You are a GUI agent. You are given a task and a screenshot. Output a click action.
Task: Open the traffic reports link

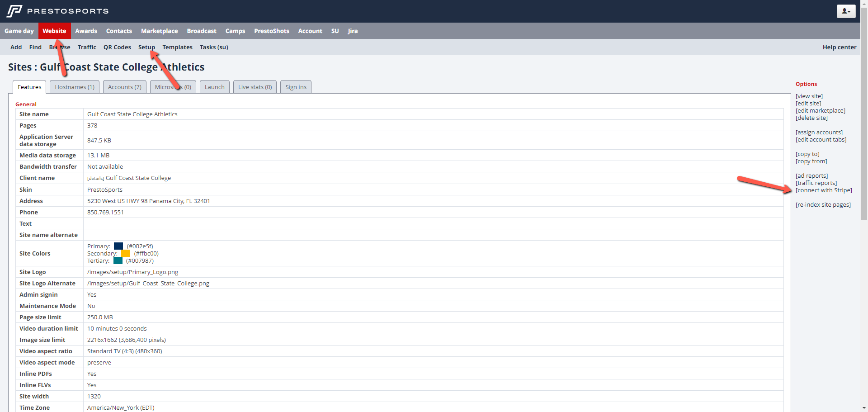pos(816,183)
